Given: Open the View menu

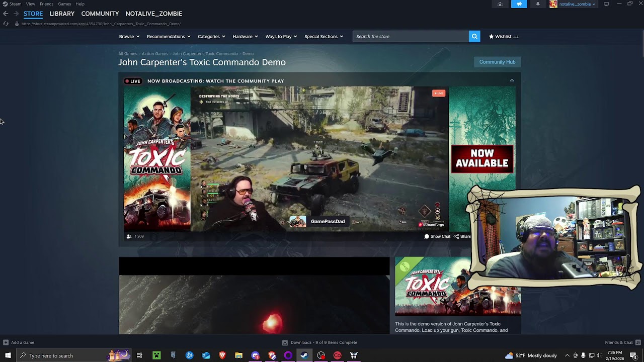Looking at the screenshot, I should click(x=31, y=4).
